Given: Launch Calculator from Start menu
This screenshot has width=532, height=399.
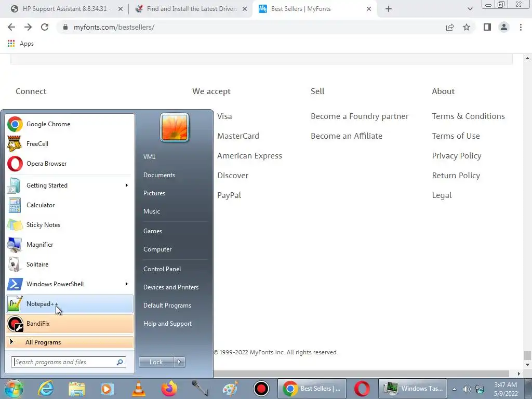Looking at the screenshot, I should 70,205.
